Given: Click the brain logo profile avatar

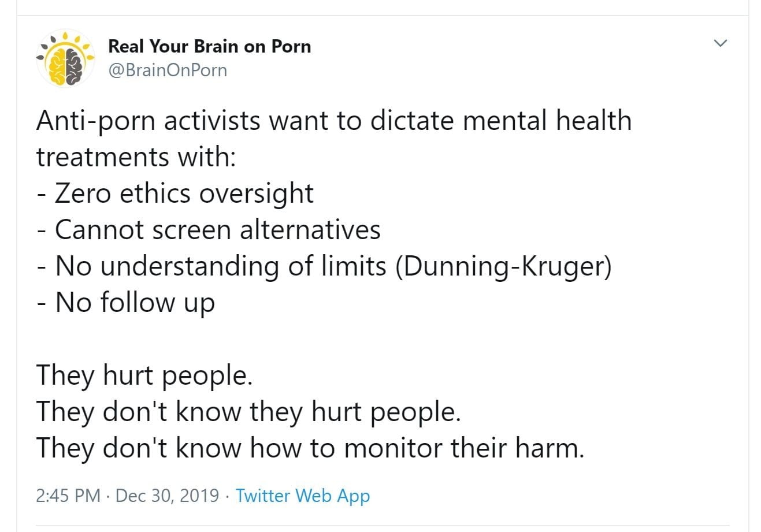Looking at the screenshot, I should pos(65,58).
